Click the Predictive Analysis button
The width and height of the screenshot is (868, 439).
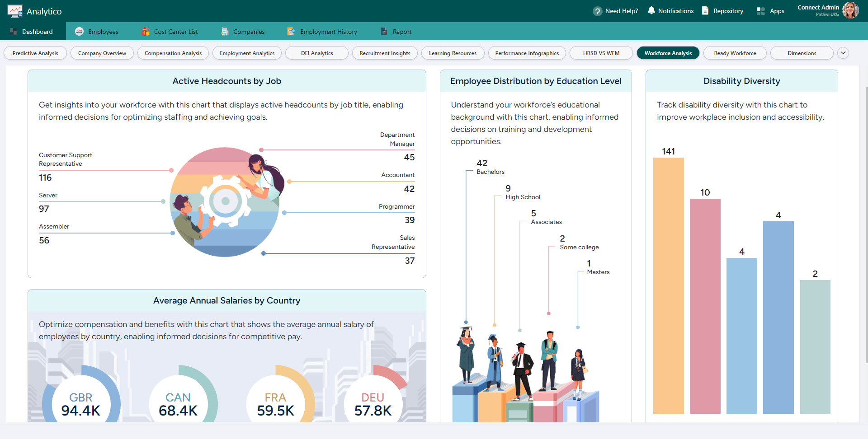35,53
